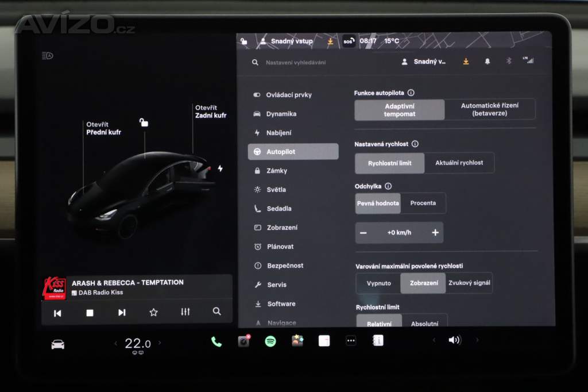This screenshot has height=392, width=588.
Task: Choose Procenta for speed offset
Action: tap(423, 203)
